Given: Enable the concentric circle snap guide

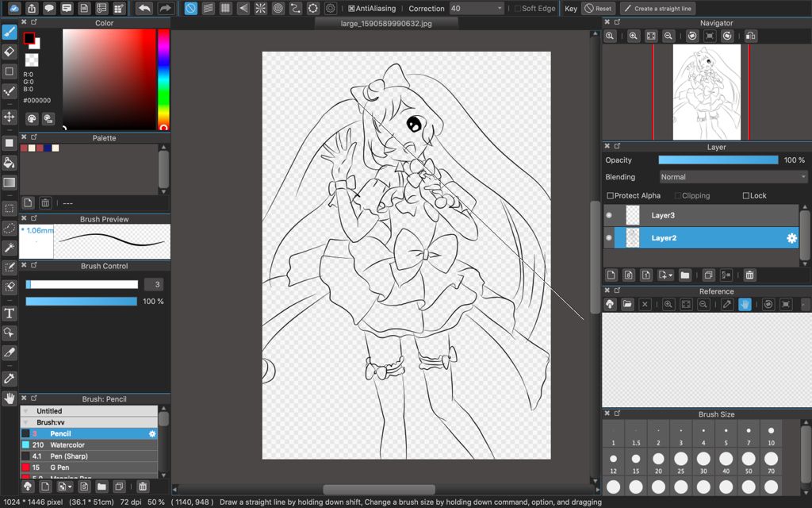Looking at the screenshot, I should pos(278,8).
